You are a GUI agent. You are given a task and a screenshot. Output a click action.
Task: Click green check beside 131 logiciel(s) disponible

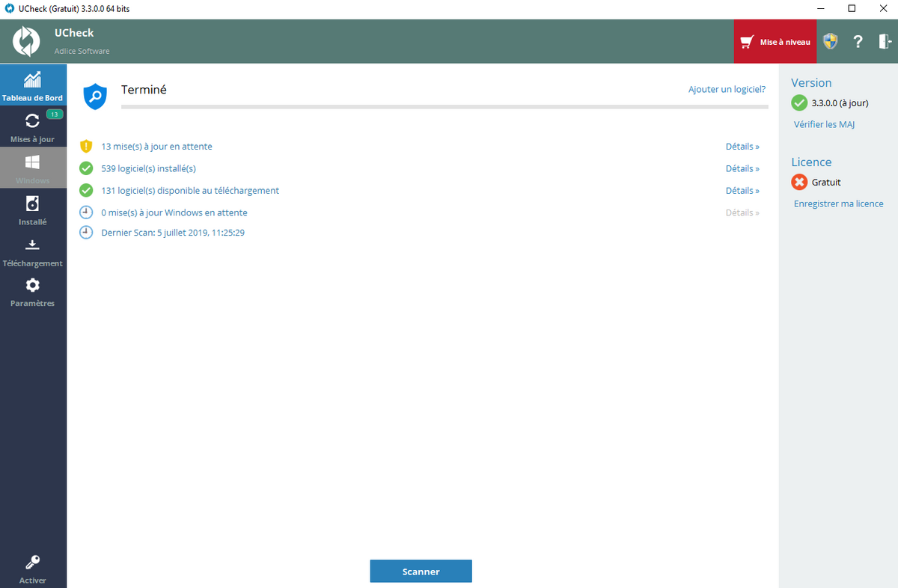(x=86, y=190)
